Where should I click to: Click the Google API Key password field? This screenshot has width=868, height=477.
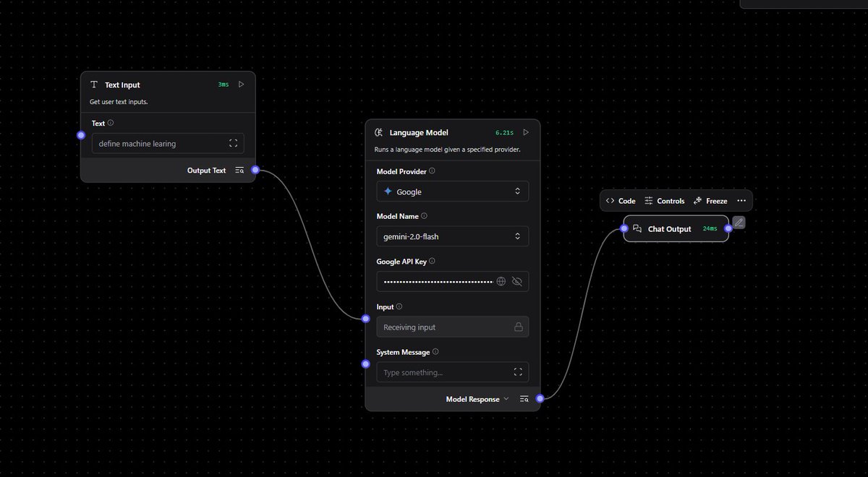point(453,281)
